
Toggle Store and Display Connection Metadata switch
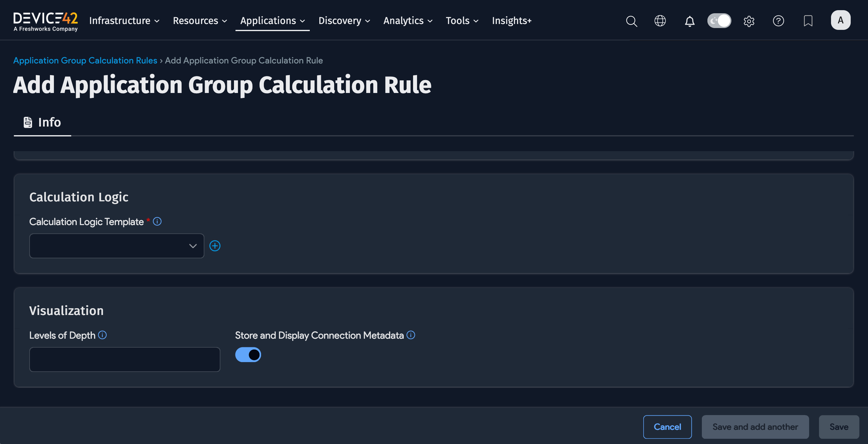tap(248, 354)
